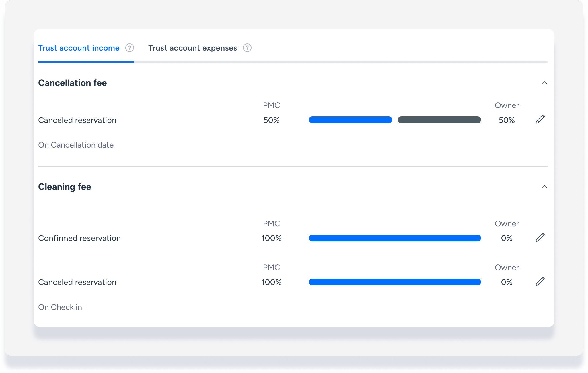Click help icon next to Trust account income

(130, 48)
